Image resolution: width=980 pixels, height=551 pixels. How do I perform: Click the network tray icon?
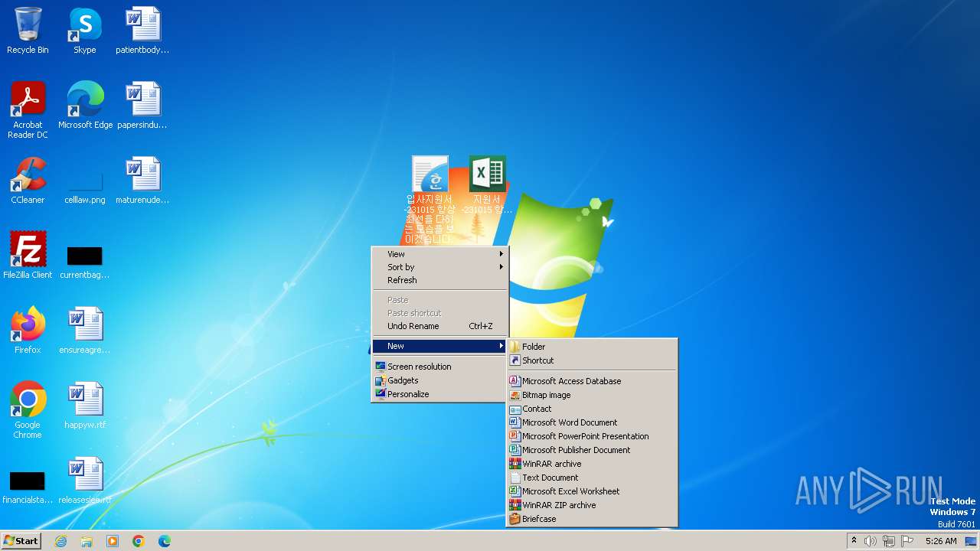[x=889, y=541]
